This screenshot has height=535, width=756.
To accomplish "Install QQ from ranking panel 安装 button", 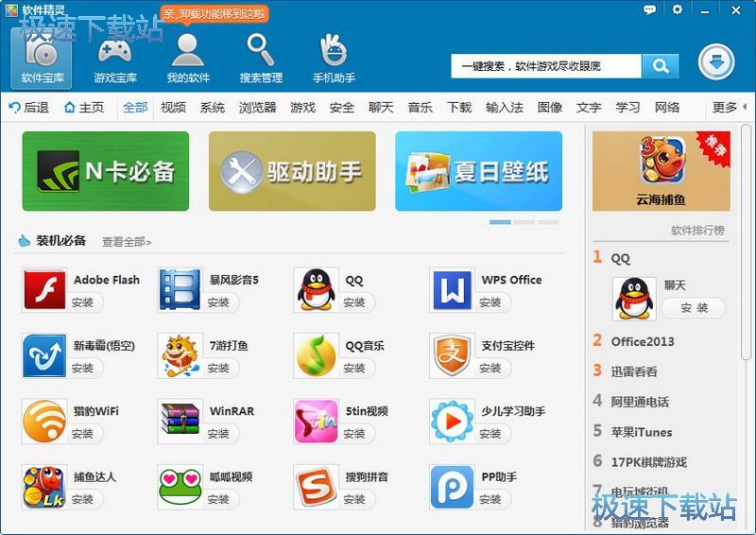I will (x=694, y=308).
